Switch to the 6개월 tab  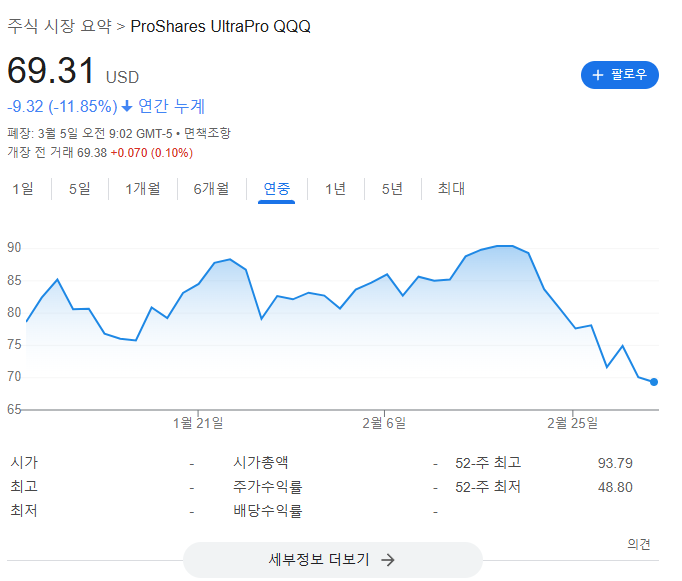click(x=211, y=189)
